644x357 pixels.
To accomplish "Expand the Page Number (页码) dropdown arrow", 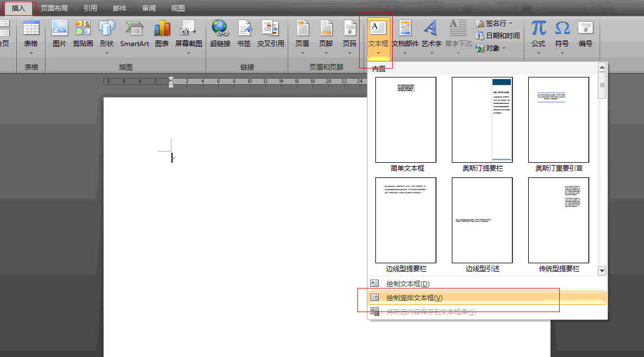I will [x=350, y=53].
